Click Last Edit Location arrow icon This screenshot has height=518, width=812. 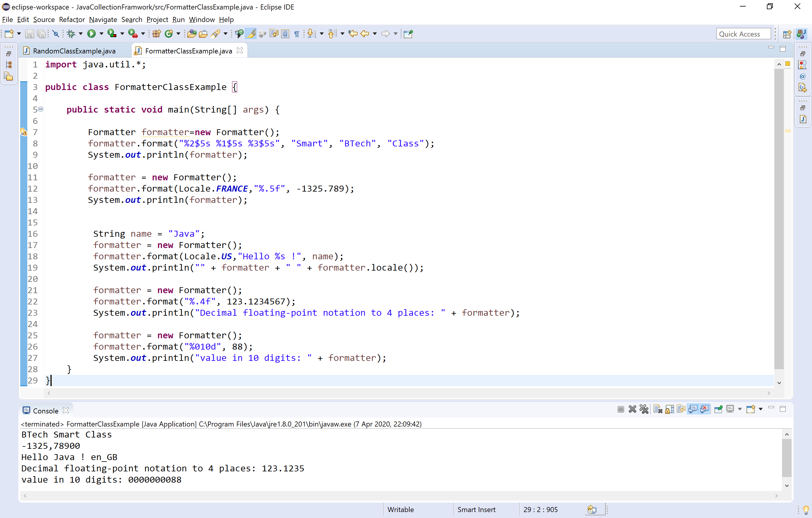click(x=353, y=34)
